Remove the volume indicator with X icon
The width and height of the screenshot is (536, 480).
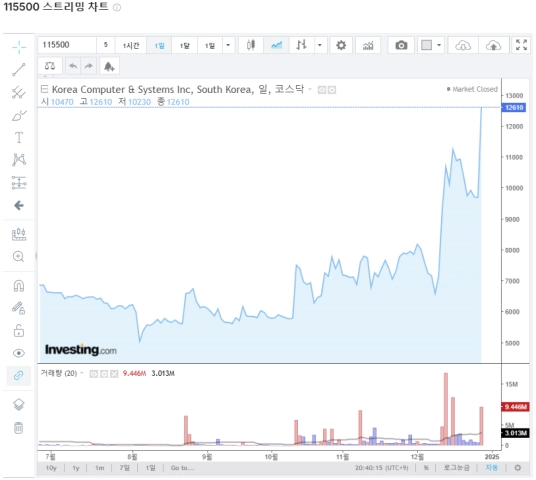(114, 374)
